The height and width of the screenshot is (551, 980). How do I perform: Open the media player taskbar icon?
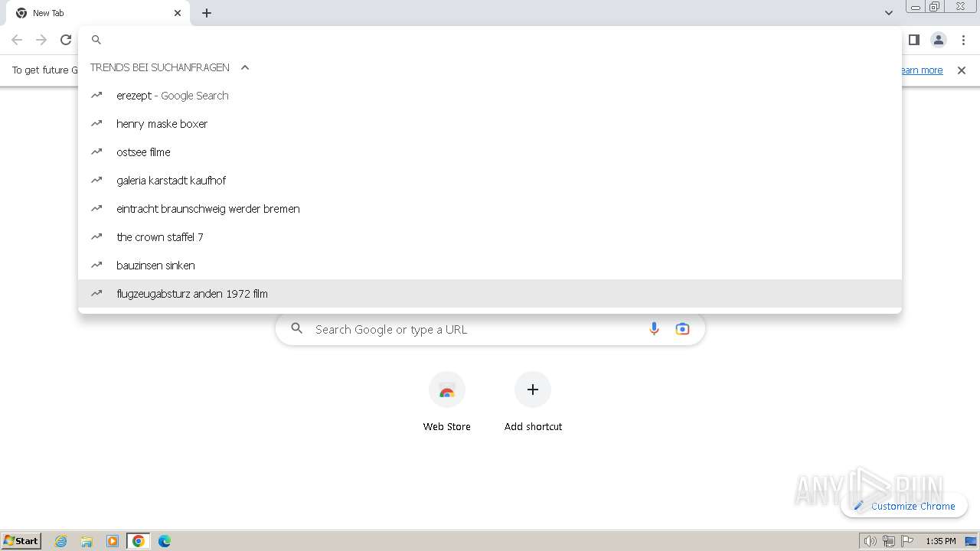click(x=113, y=541)
